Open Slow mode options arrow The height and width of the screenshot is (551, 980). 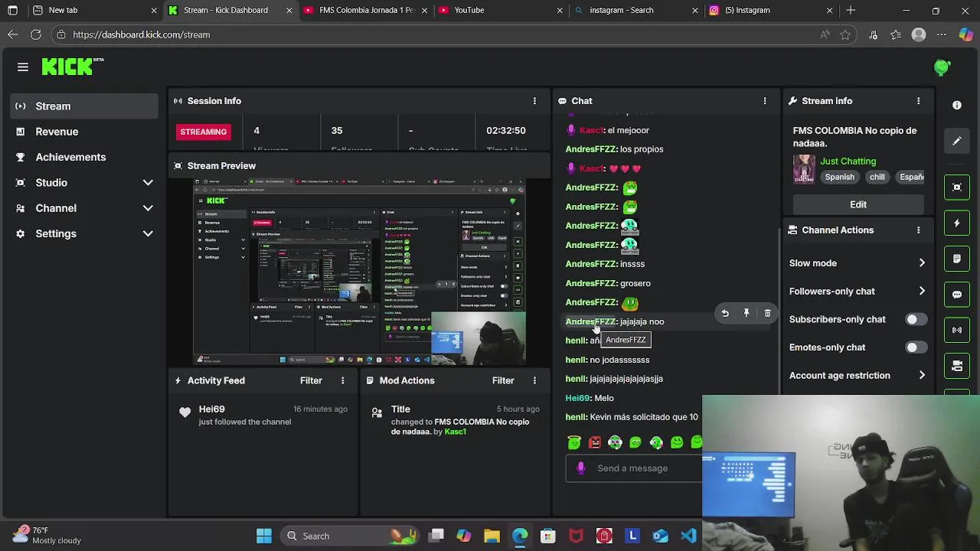click(922, 263)
